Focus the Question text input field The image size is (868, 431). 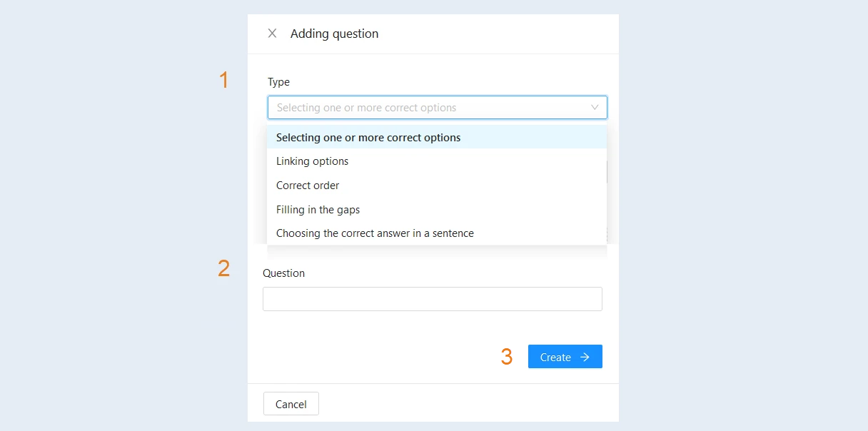pyautogui.click(x=433, y=299)
